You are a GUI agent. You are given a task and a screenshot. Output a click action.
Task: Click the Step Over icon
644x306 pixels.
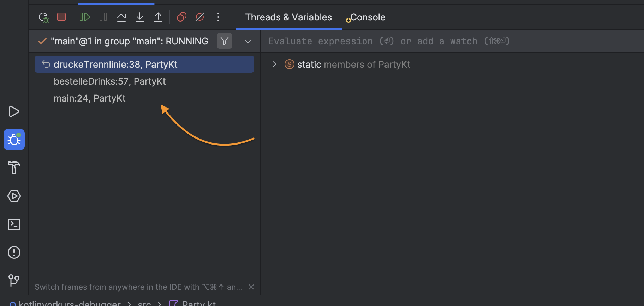(121, 17)
